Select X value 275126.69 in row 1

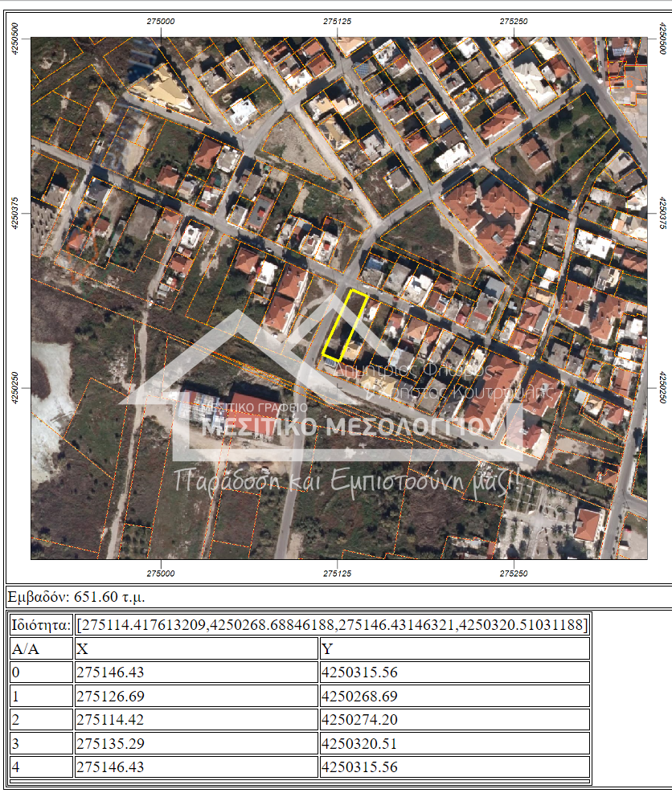click(110, 696)
